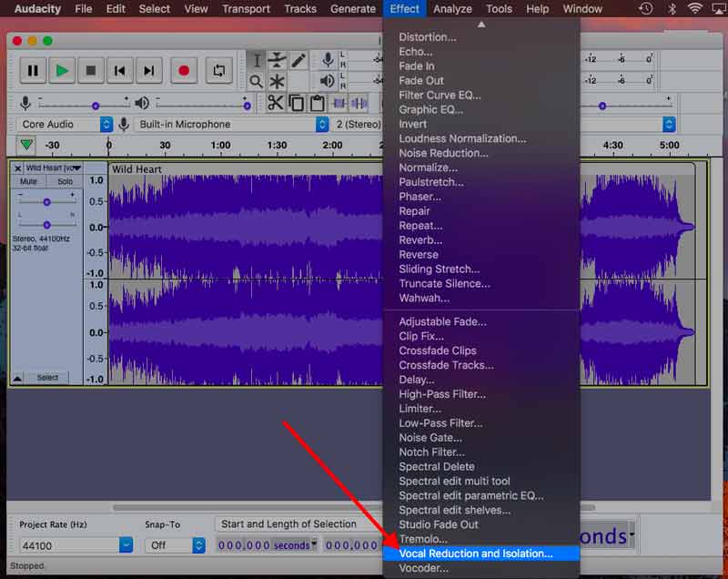This screenshot has height=579, width=728.
Task: Click the track's Select button
Action: point(47,377)
